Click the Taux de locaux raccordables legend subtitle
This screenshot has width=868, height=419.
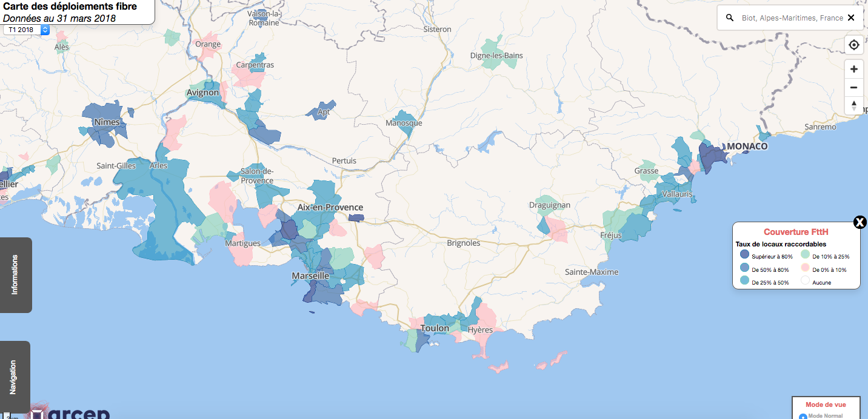781,244
